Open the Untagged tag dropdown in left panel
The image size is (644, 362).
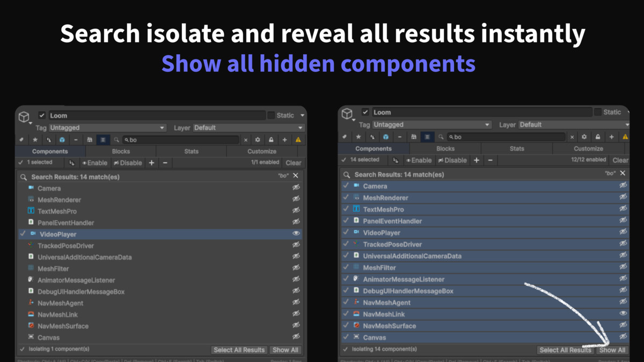tap(107, 128)
